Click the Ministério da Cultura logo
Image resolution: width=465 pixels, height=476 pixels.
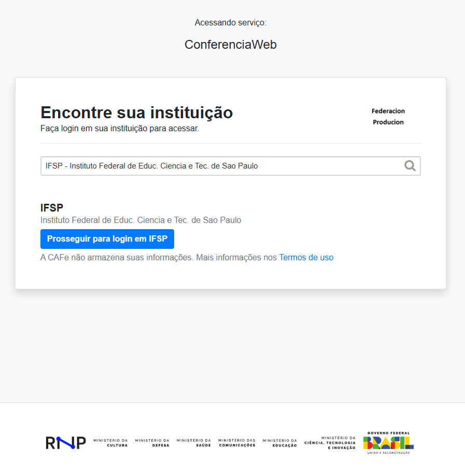[110, 442]
